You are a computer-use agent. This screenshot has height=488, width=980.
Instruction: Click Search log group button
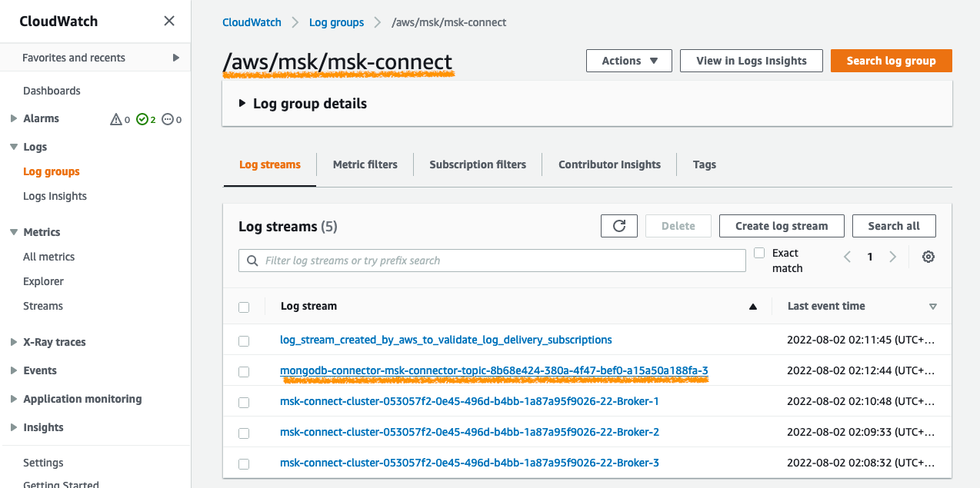[892, 61]
